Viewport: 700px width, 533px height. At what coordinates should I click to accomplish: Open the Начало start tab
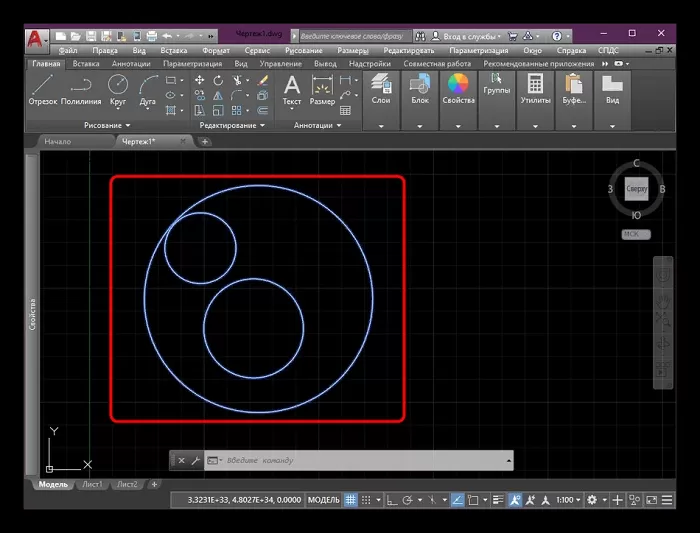58,142
